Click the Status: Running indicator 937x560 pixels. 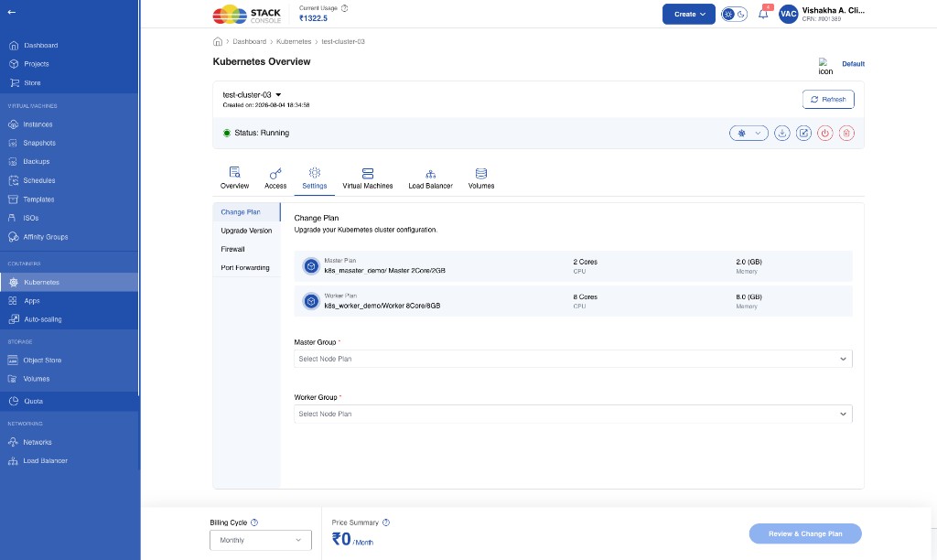256,134
